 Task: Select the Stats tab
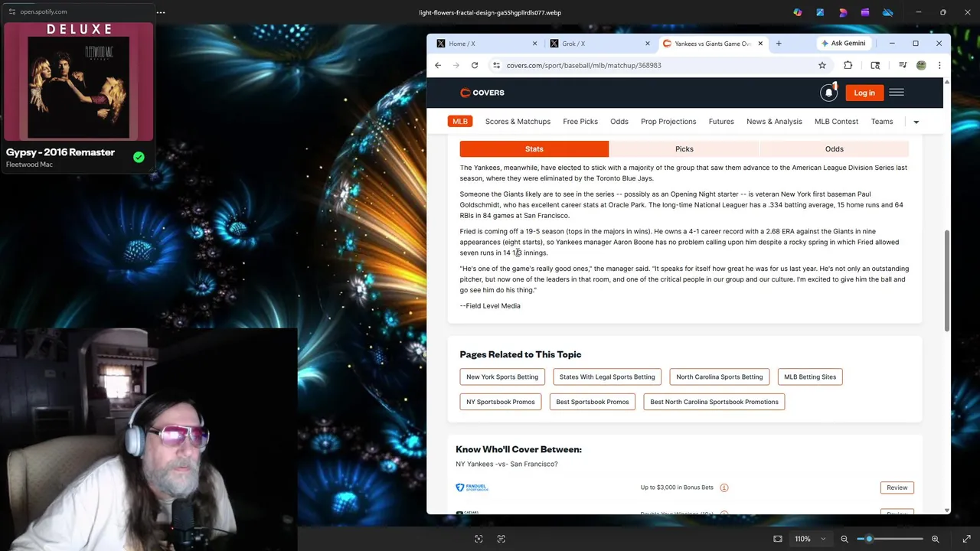[x=534, y=149]
